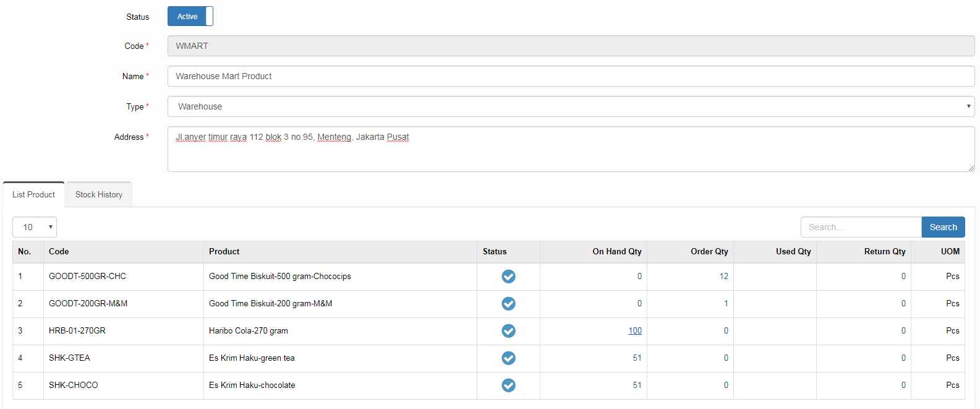980x409 pixels.
Task: Expand the rows-per-page dropdown showing 10
Action: pyautogui.click(x=35, y=227)
